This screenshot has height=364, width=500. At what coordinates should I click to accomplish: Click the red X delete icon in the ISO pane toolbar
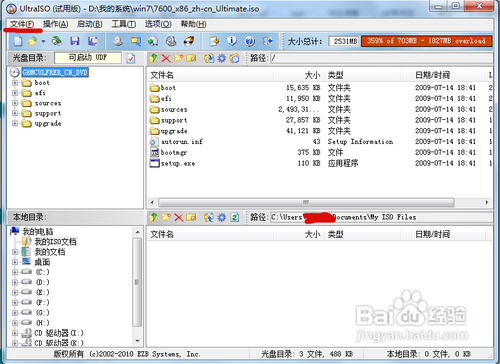coord(166,59)
